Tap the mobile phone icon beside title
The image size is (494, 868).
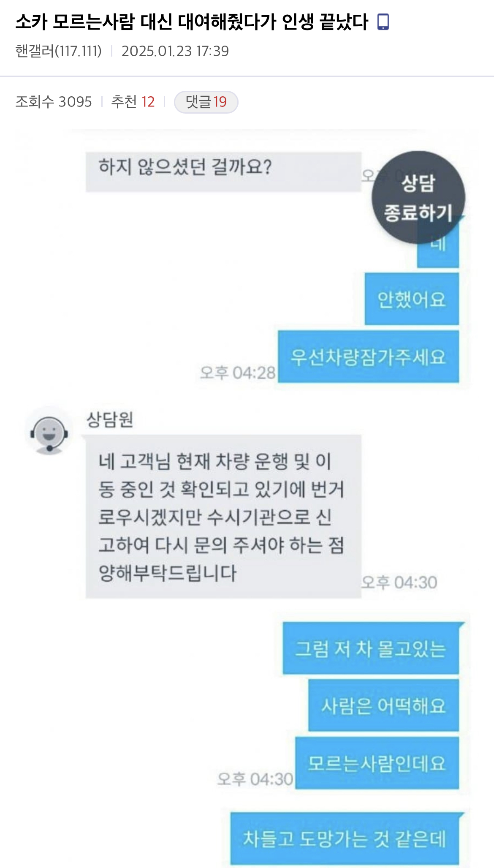click(383, 22)
